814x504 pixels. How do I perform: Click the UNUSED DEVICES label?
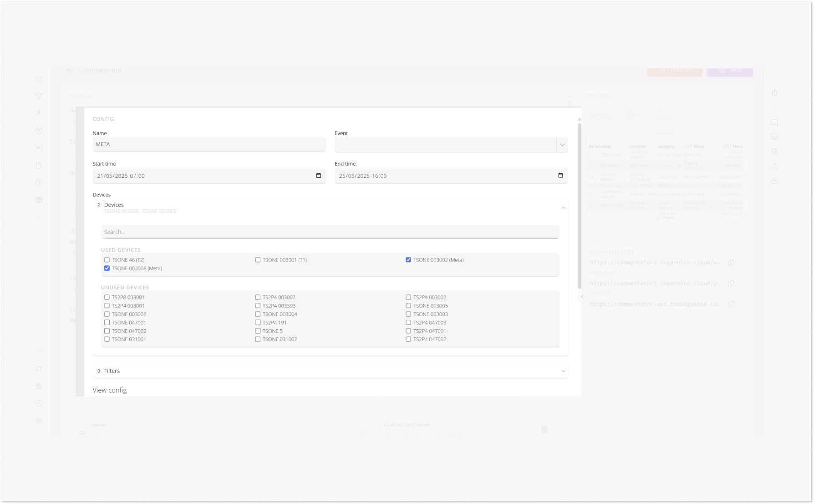pos(125,287)
